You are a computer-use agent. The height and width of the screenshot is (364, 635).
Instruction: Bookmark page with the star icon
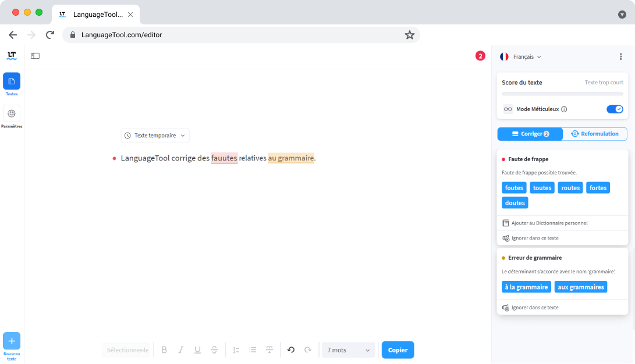tap(409, 35)
